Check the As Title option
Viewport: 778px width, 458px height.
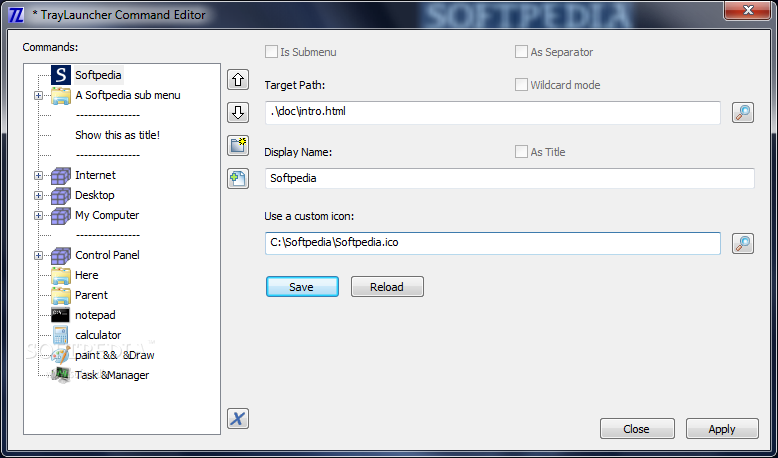(x=521, y=152)
